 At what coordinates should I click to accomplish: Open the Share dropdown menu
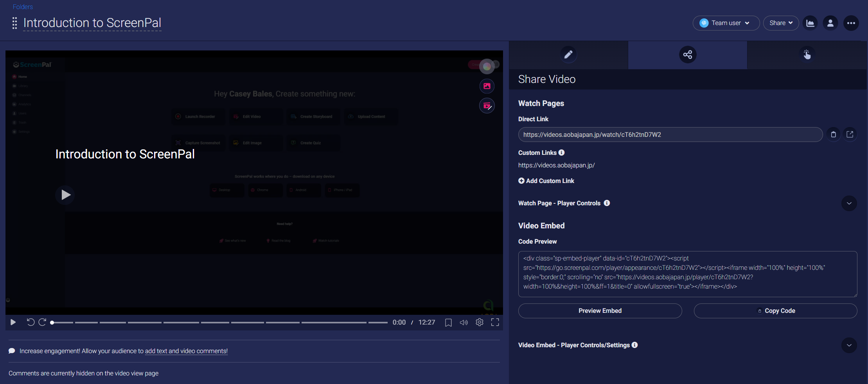780,23
